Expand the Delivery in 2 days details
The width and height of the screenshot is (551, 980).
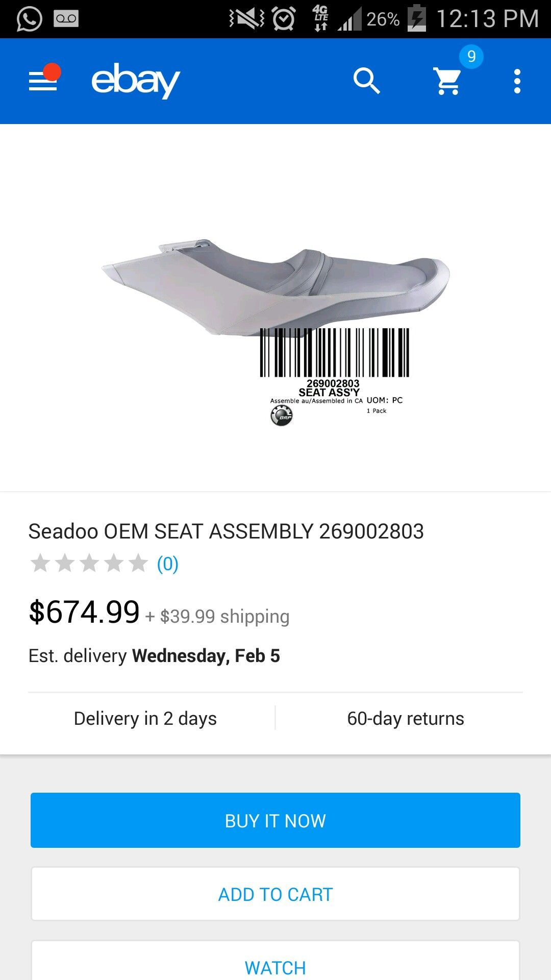144,718
